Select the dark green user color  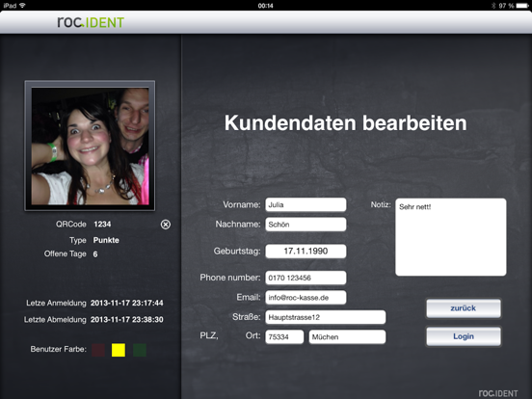[140, 350]
